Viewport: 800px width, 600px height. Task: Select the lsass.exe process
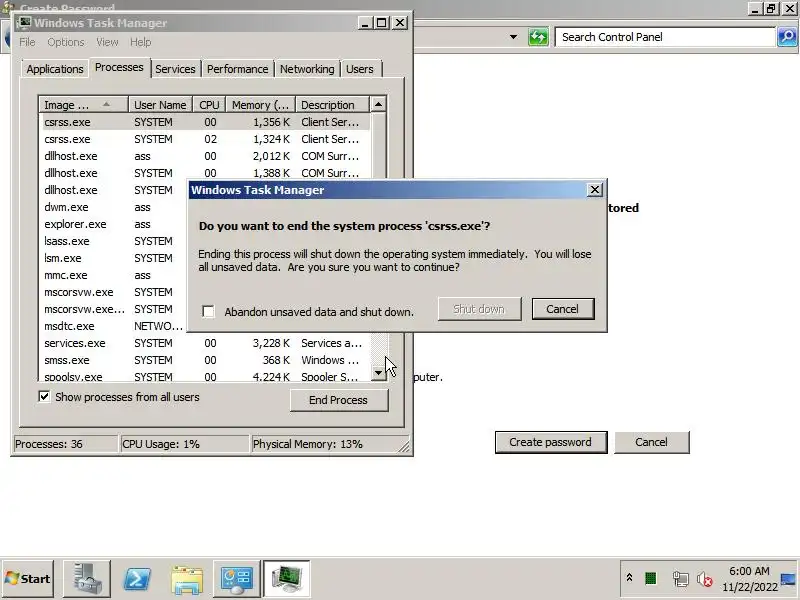click(114, 241)
